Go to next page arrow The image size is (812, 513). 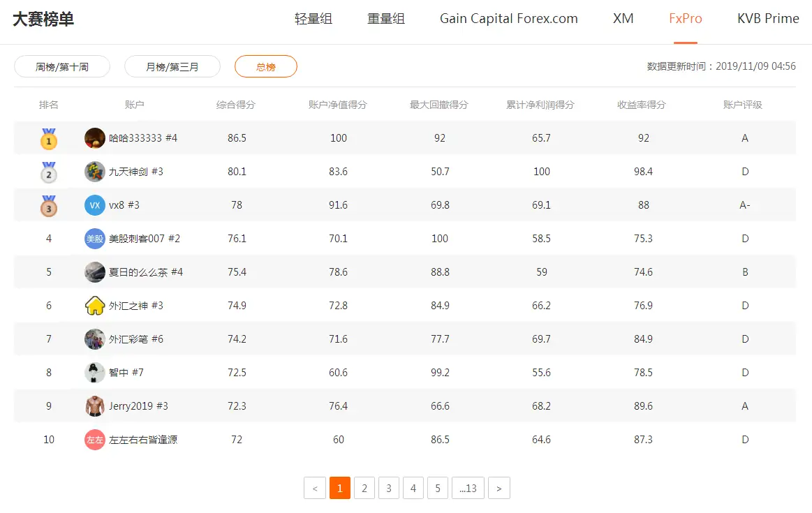pyautogui.click(x=499, y=488)
